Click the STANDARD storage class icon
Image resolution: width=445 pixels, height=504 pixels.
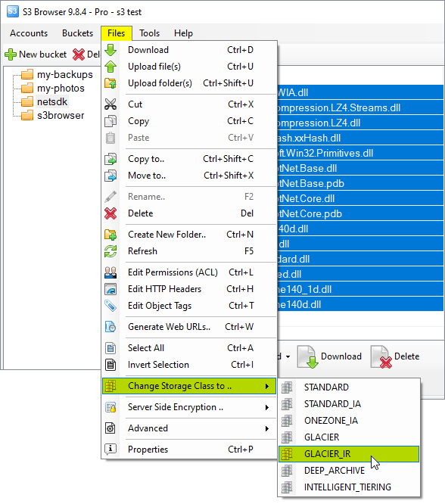pyautogui.click(x=287, y=387)
